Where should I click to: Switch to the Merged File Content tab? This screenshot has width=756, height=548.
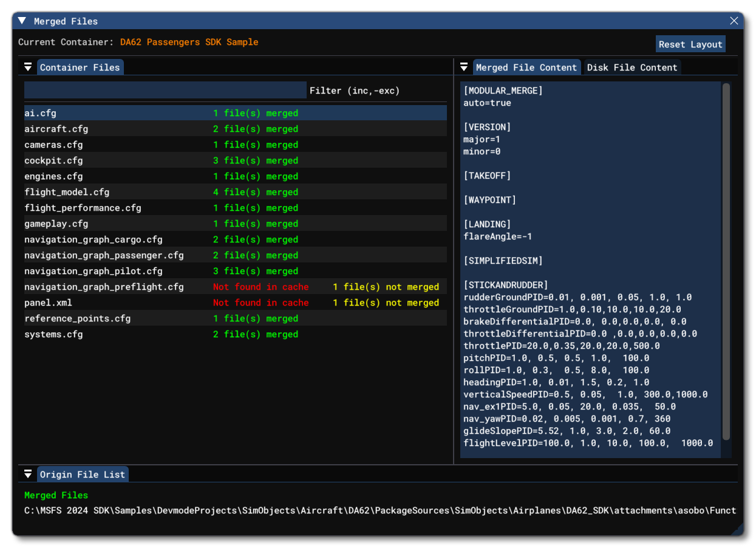coord(526,67)
